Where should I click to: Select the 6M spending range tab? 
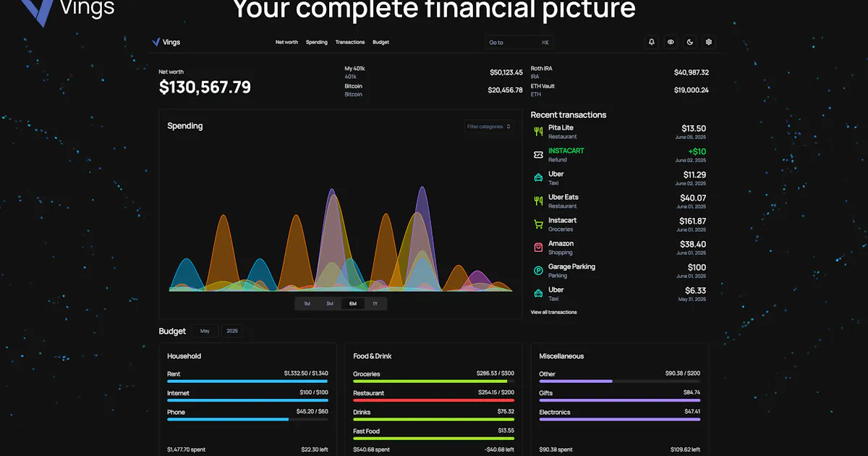(353, 304)
